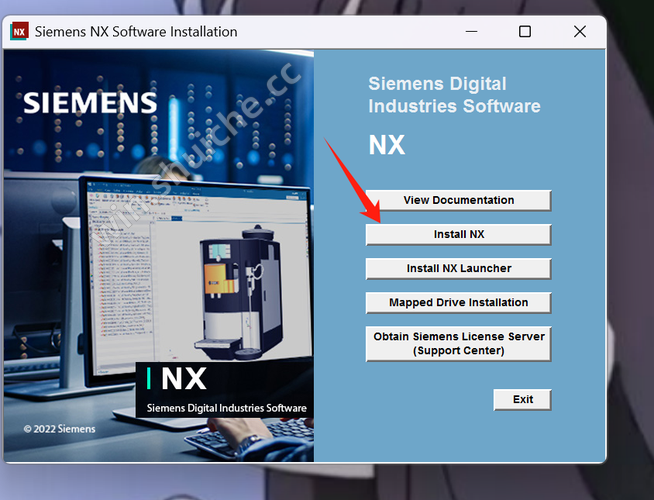Maximize the Siemens NX installation window
Screen dimensions: 654x500
click(x=525, y=32)
